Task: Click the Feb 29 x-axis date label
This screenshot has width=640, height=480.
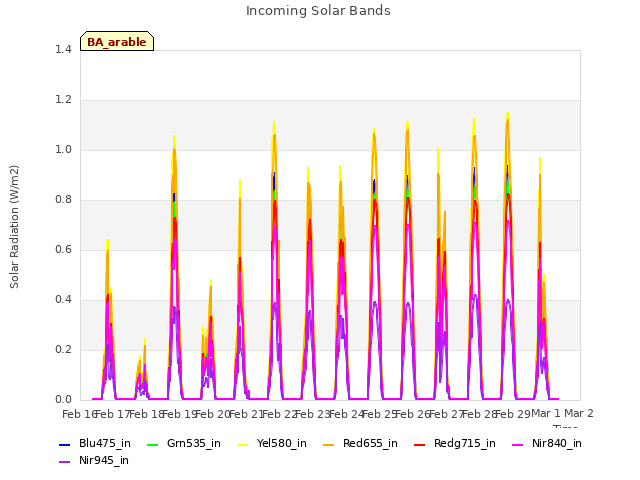Action: click(513, 414)
